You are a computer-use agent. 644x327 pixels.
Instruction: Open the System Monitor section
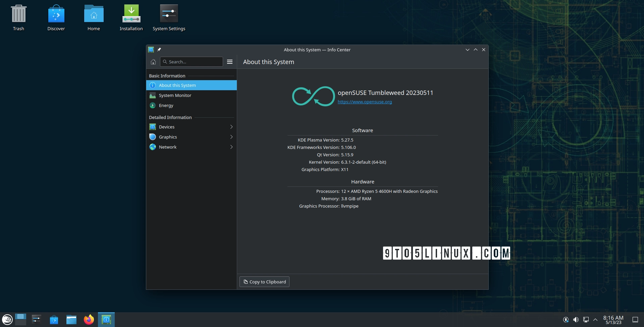click(175, 95)
